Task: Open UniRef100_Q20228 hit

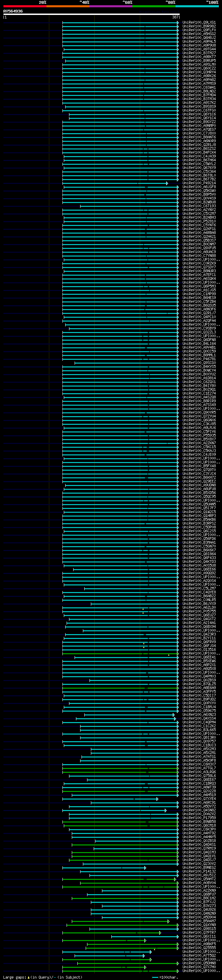Action: [x=199, y=791]
